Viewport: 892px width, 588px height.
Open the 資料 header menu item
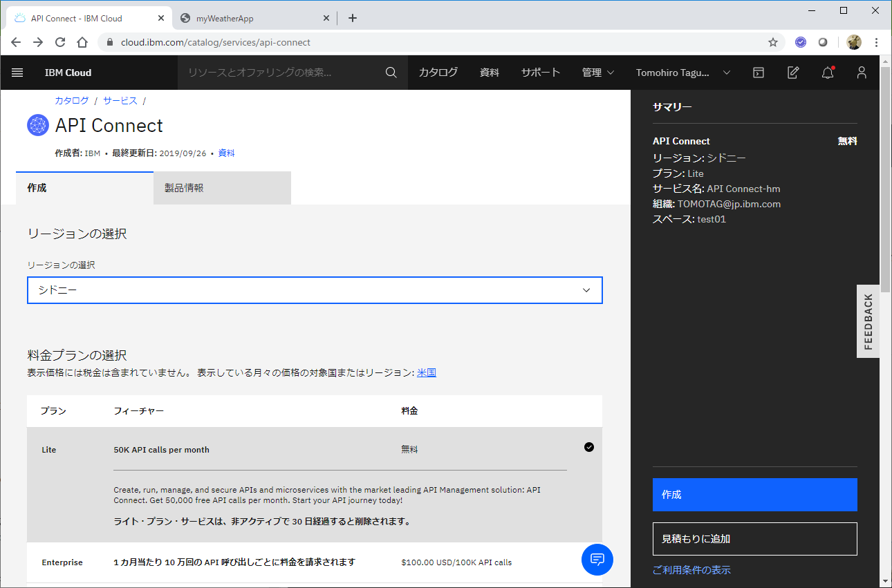tap(490, 73)
